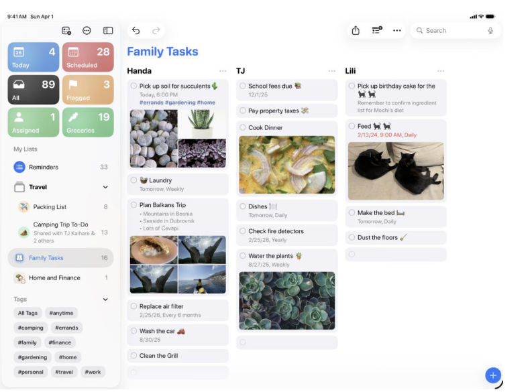This screenshot has width=532, height=392.
Task: Click the undo arrow in the toolbar
Action: 136,31
